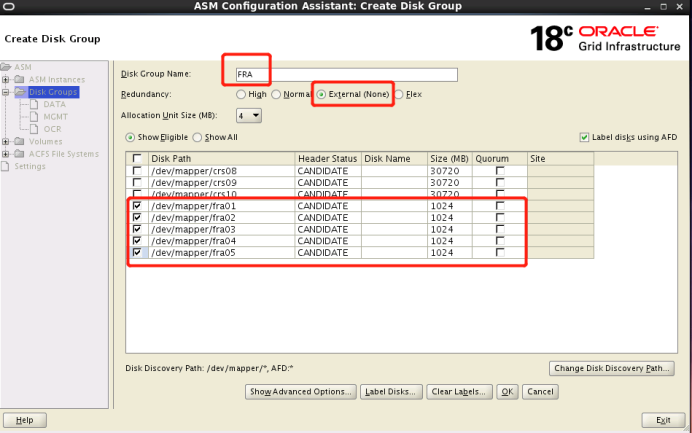Click the ASM Instances folder icon

(19, 79)
